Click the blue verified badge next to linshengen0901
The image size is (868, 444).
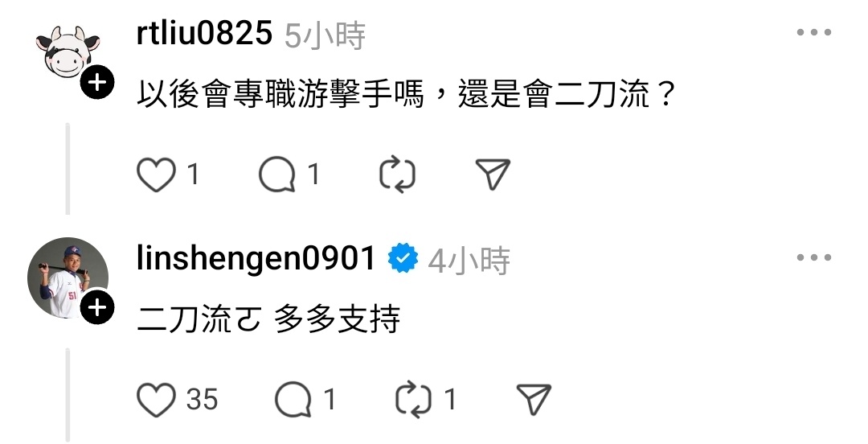click(x=403, y=258)
